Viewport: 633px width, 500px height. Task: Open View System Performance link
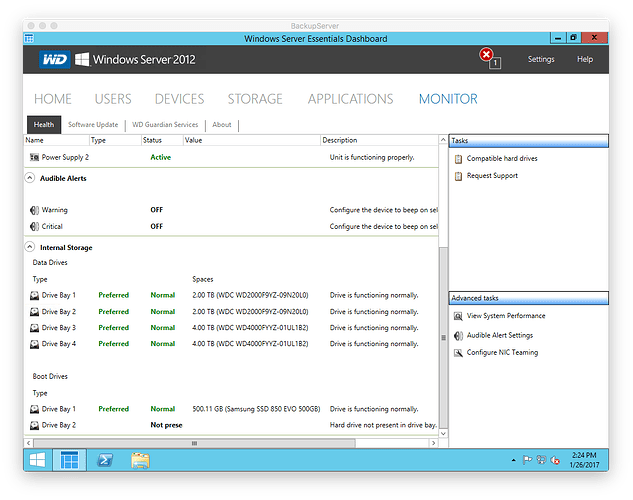[x=506, y=316]
